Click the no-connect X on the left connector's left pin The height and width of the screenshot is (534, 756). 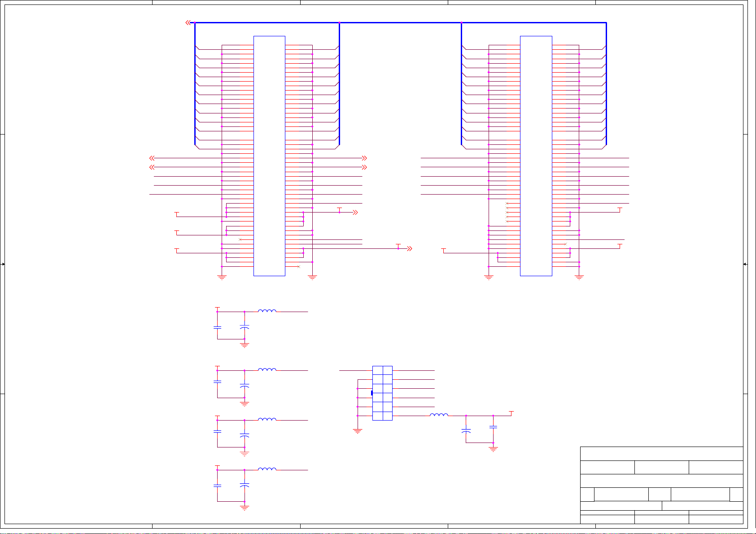click(x=240, y=239)
